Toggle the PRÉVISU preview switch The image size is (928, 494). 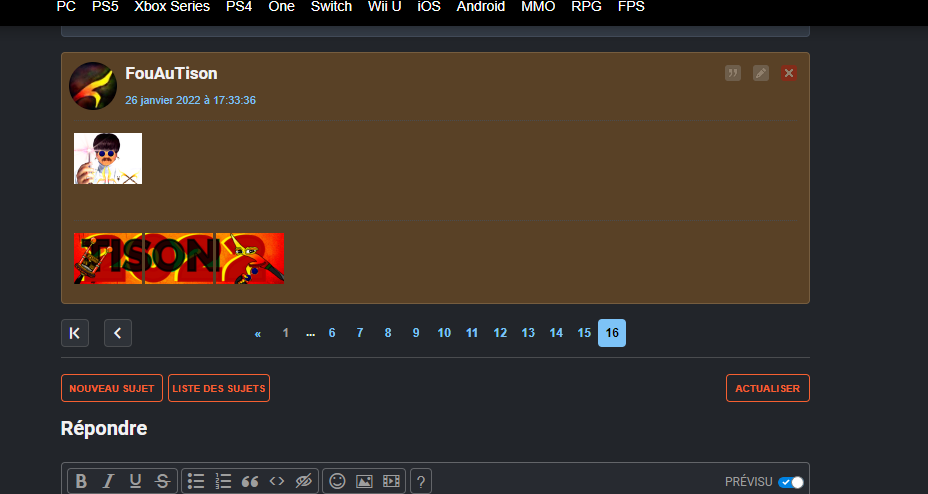point(791,482)
